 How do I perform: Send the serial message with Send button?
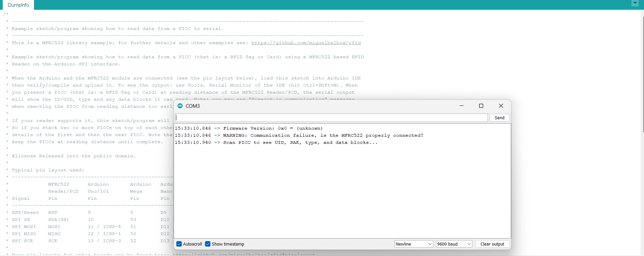499,118
